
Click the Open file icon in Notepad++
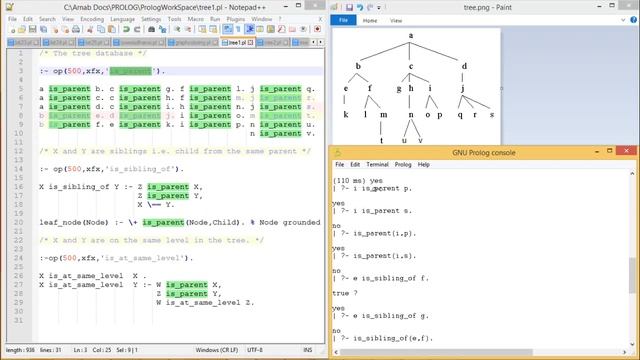(22, 29)
